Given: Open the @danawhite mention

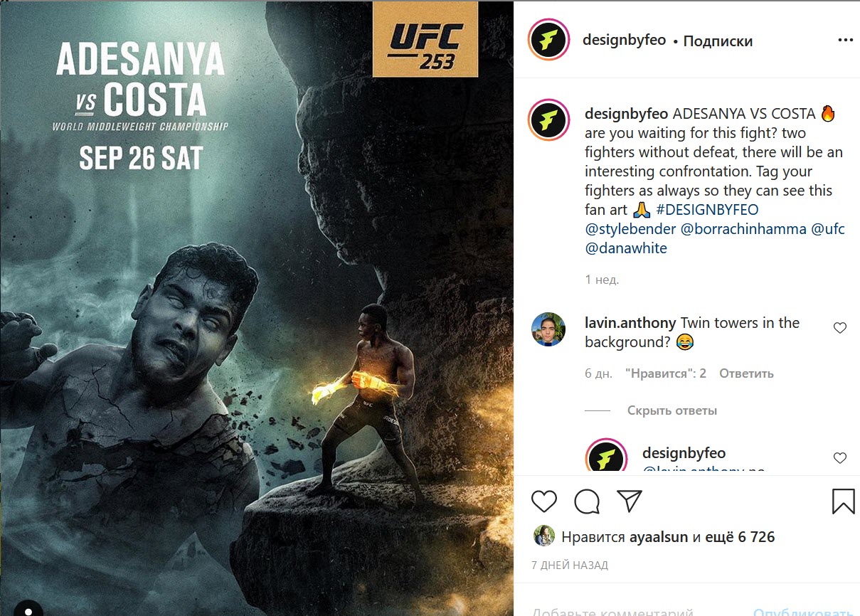Looking at the screenshot, I should pos(626,249).
